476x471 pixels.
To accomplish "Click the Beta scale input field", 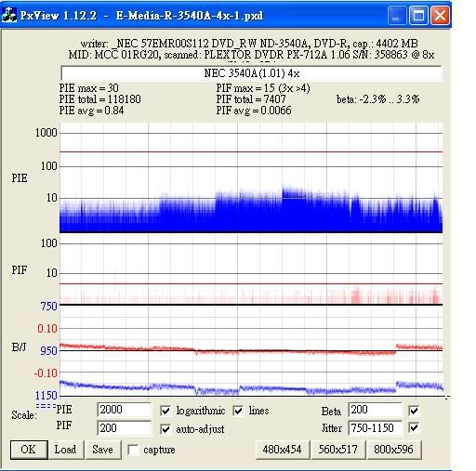I will [376, 410].
